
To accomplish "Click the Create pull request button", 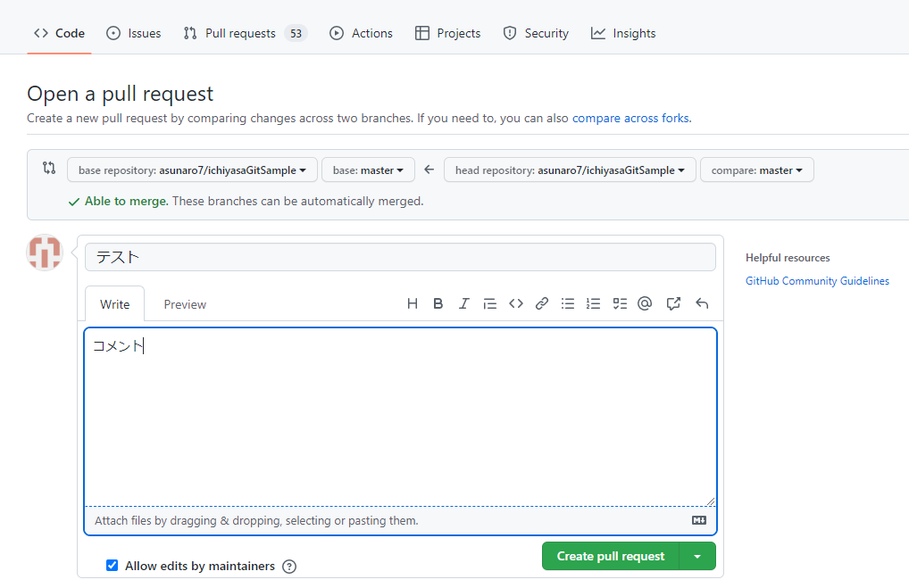I will tap(611, 556).
